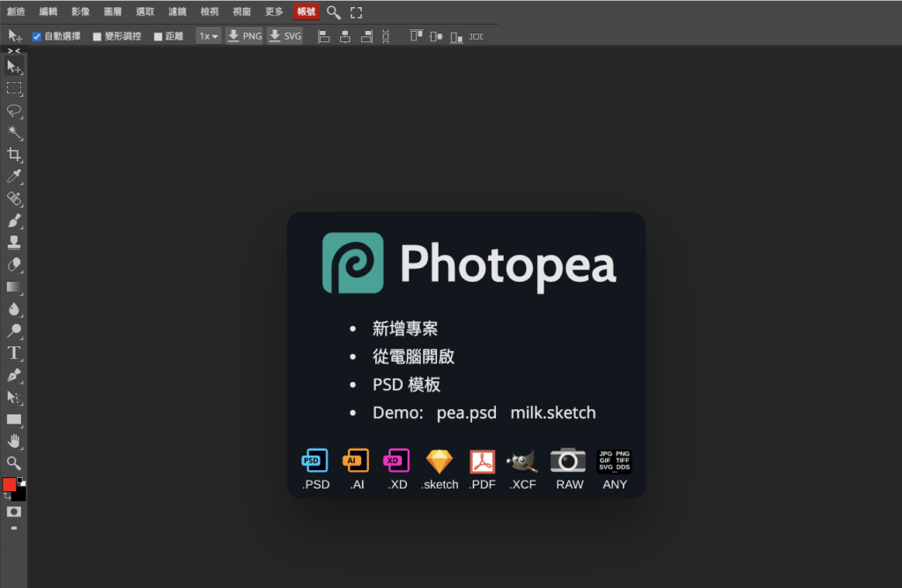Select the Rectangle Select tool
Screen dimensions: 902x588
point(14,89)
